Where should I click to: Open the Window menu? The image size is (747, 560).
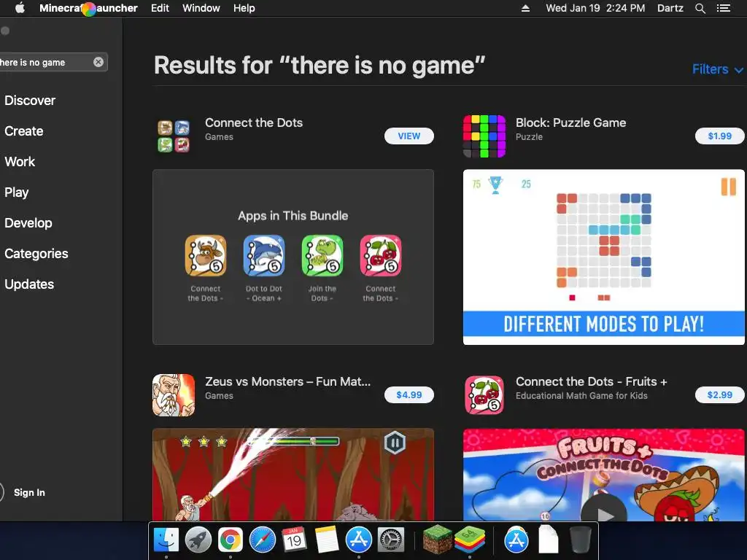[201, 8]
